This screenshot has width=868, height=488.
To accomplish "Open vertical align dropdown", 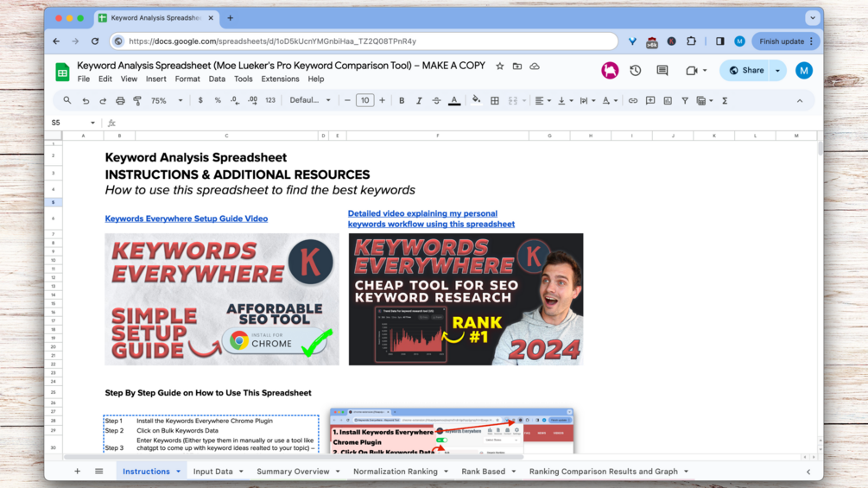I will [565, 101].
